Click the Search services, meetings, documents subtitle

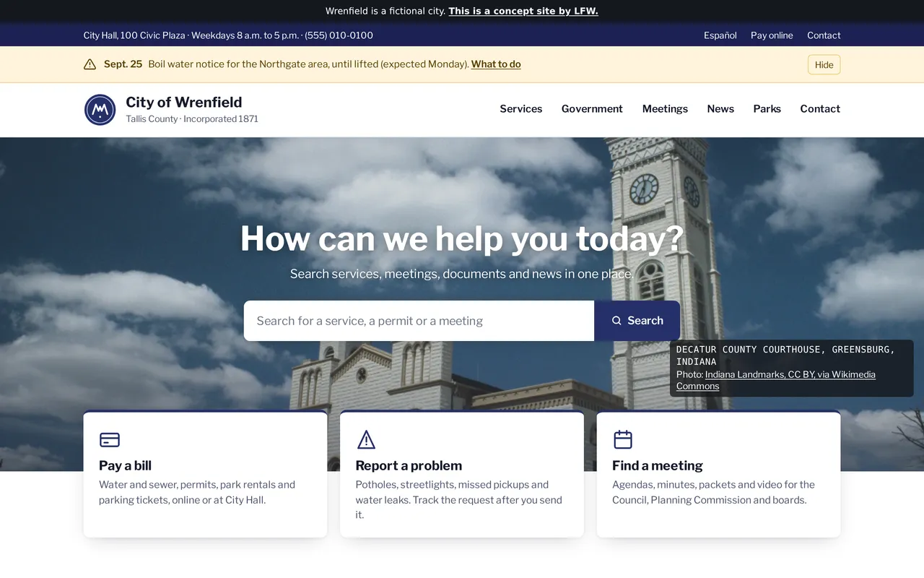[462, 274]
